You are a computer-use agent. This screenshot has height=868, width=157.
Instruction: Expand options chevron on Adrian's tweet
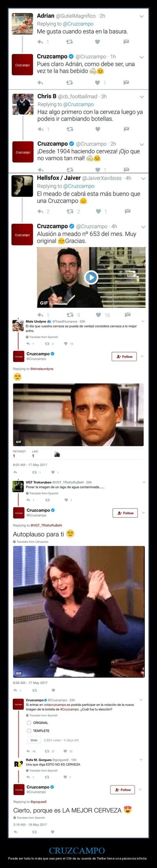pos(142,16)
